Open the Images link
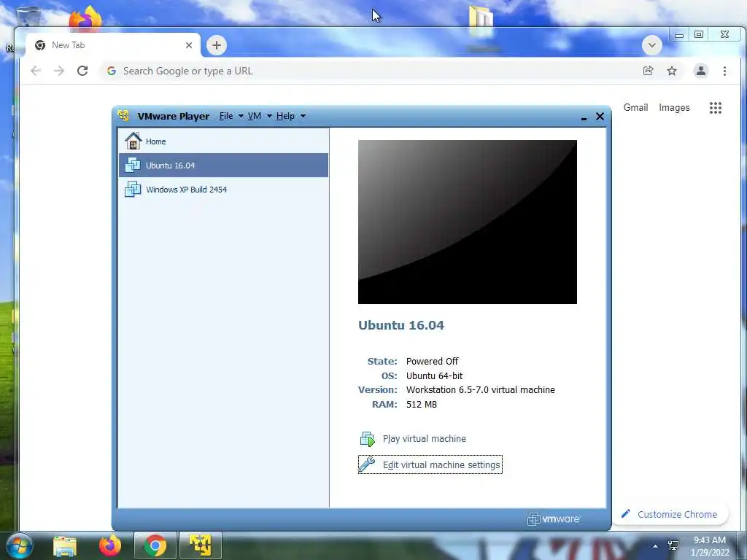This screenshot has height=560, width=747. [674, 108]
